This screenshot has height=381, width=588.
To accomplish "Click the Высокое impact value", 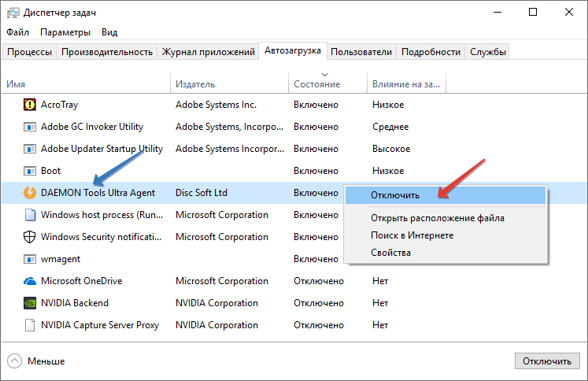I will [391, 149].
